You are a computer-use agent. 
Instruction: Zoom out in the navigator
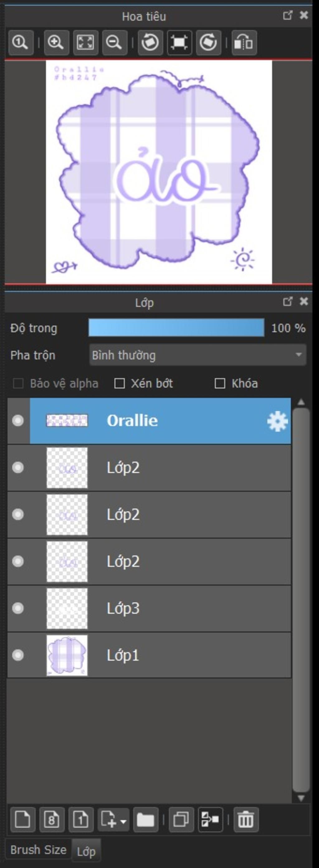point(115,42)
